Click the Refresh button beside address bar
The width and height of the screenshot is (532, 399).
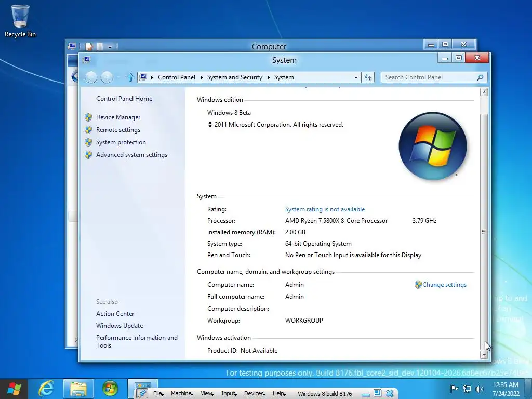pos(368,78)
